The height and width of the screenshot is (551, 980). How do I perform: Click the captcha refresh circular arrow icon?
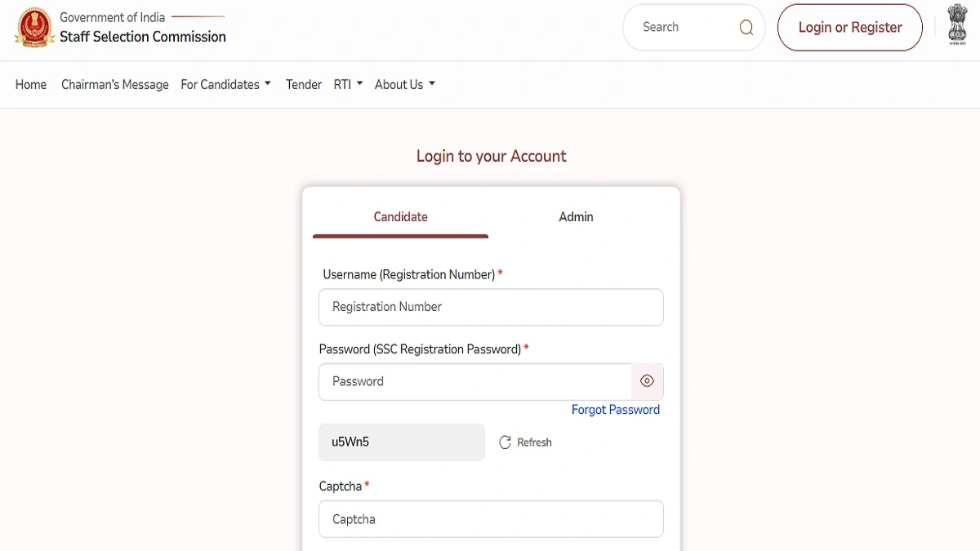[505, 442]
